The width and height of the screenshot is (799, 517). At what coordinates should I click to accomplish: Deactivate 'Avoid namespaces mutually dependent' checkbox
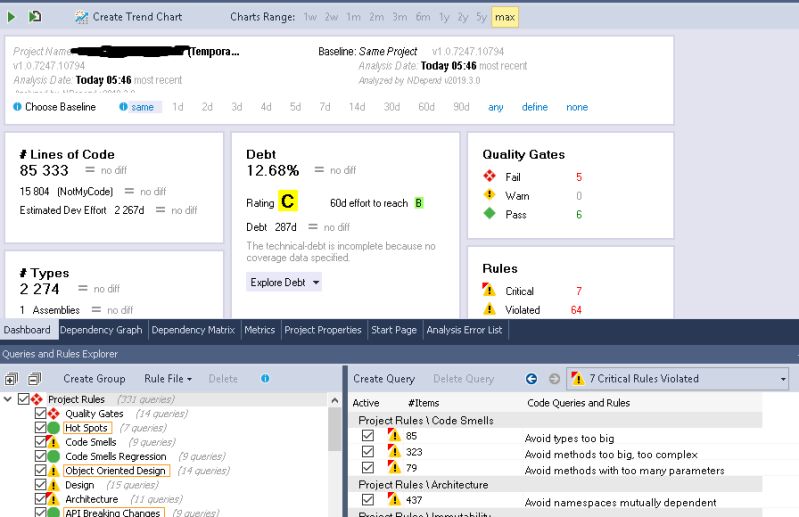pos(367,500)
